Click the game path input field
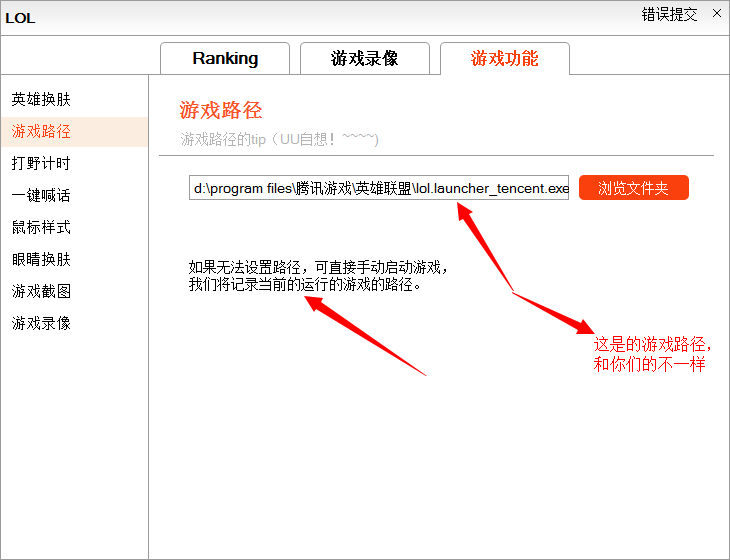The image size is (730, 560). [379, 188]
